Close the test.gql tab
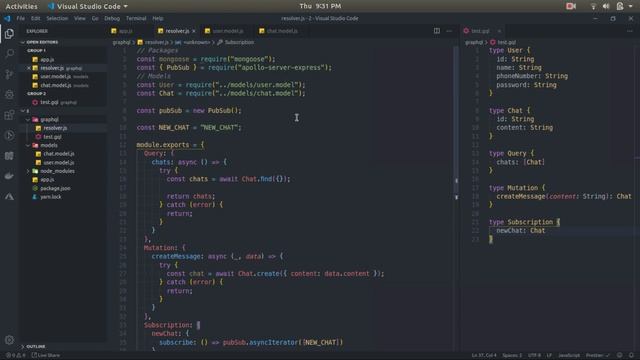 pyautogui.click(x=499, y=31)
